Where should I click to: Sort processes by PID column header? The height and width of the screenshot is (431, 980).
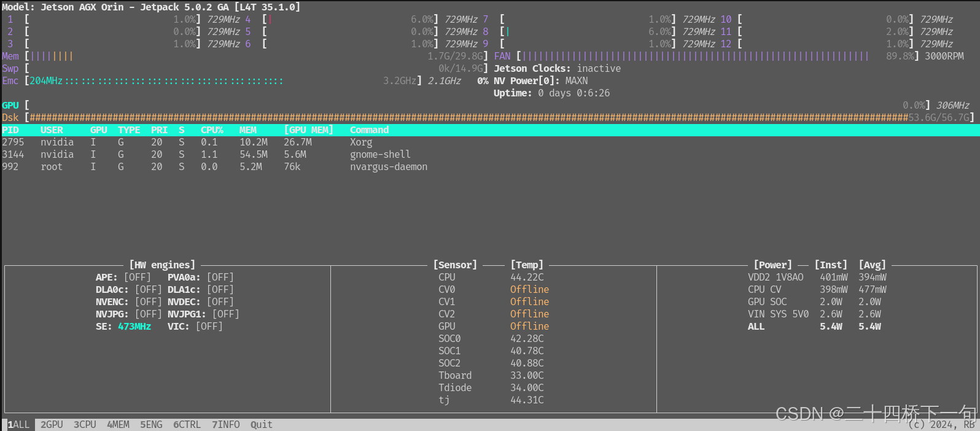(x=10, y=130)
